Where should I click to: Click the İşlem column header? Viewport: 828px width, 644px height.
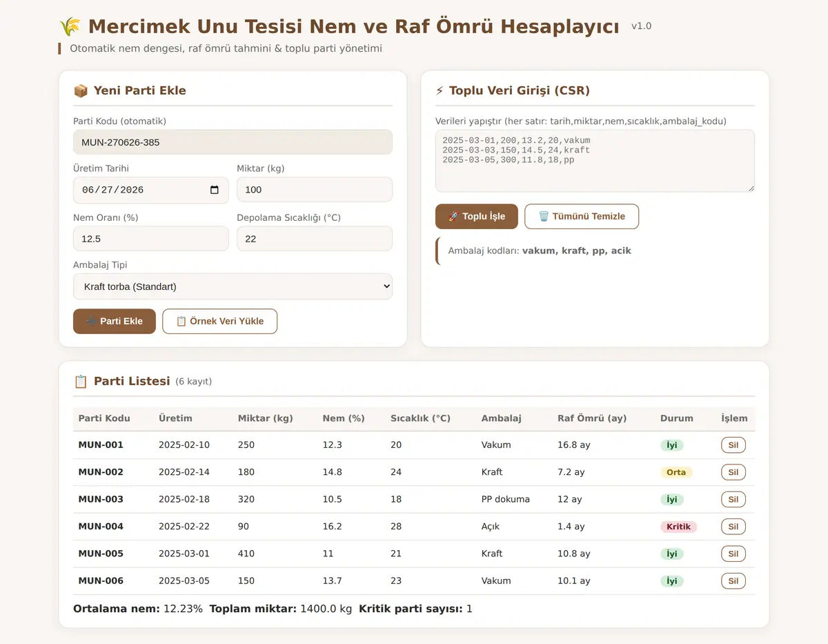(734, 418)
